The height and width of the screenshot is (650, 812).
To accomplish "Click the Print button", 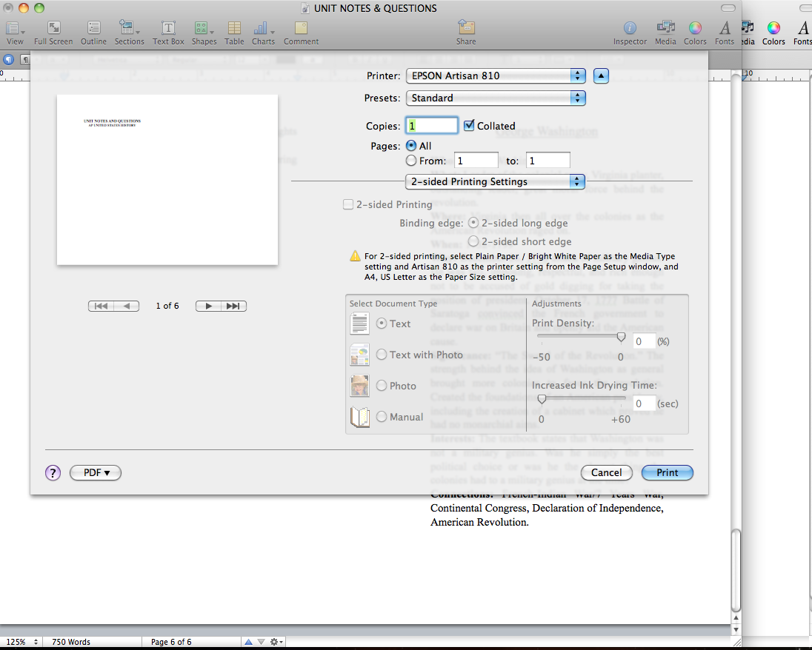I will coord(667,472).
